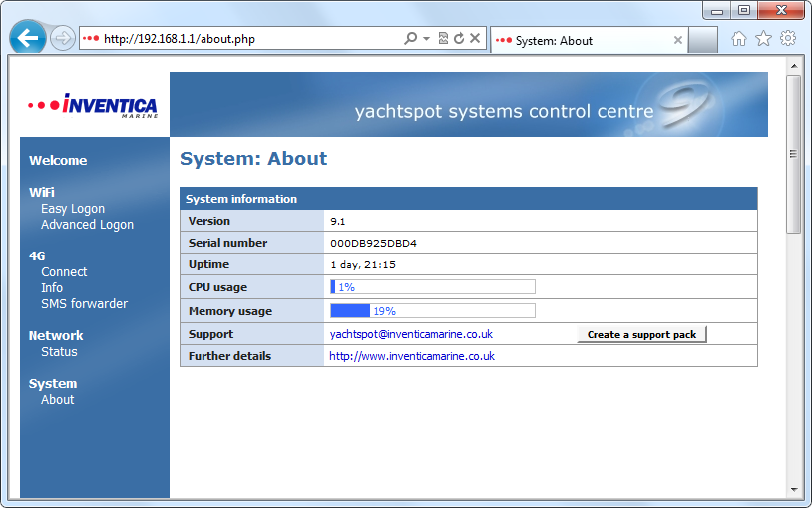This screenshot has height=508, width=812.
Task: Open About under System
Action: point(58,400)
